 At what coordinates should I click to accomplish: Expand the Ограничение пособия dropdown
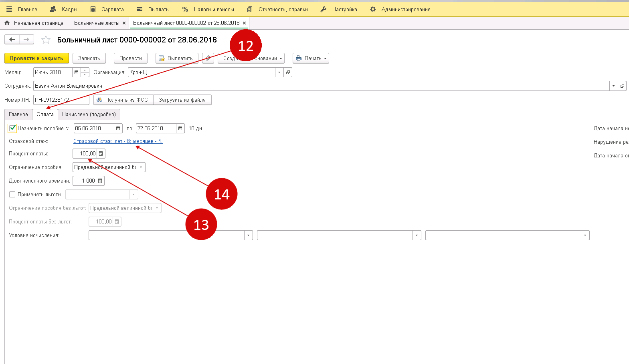pyautogui.click(x=141, y=167)
